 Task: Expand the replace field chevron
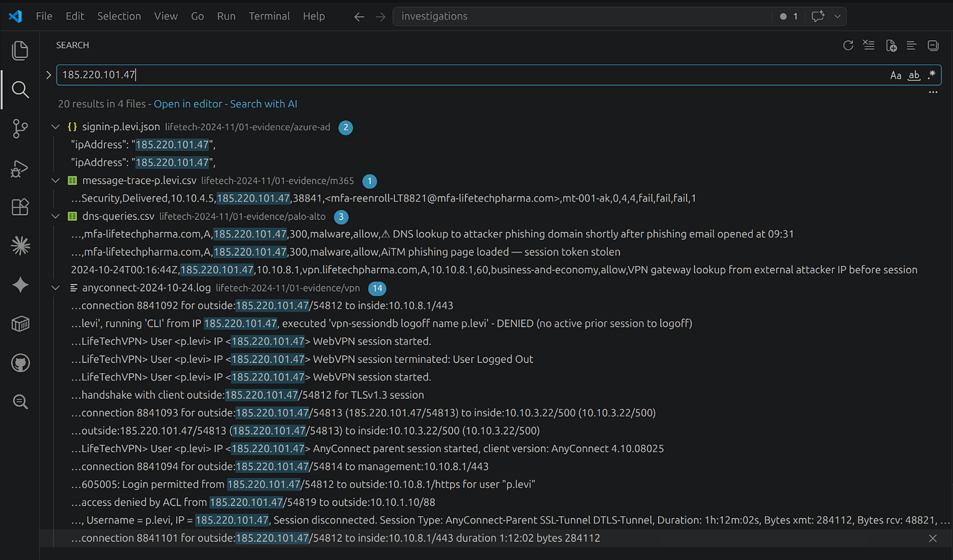pyautogui.click(x=48, y=75)
